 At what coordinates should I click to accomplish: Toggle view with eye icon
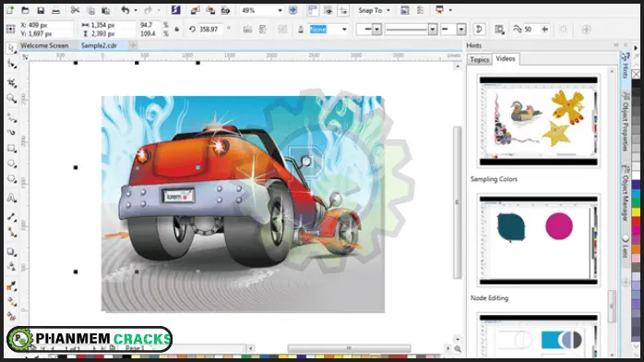(328, 10)
